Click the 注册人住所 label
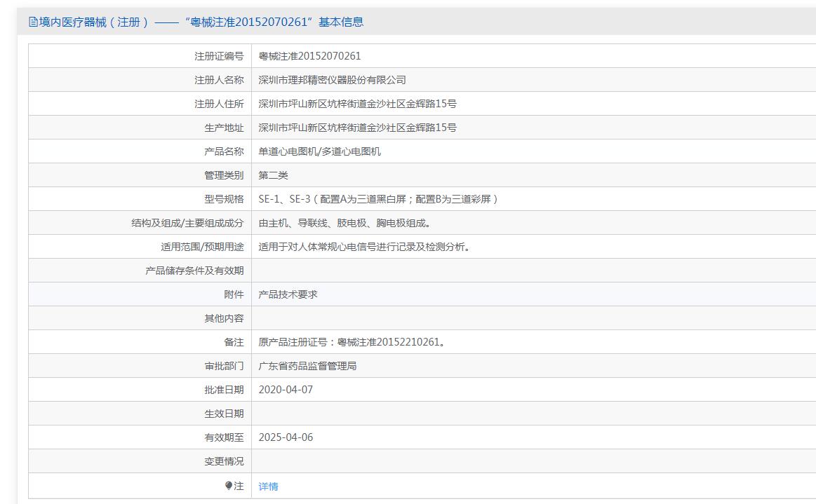The width and height of the screenshot is (816, 504). point(219,104)
